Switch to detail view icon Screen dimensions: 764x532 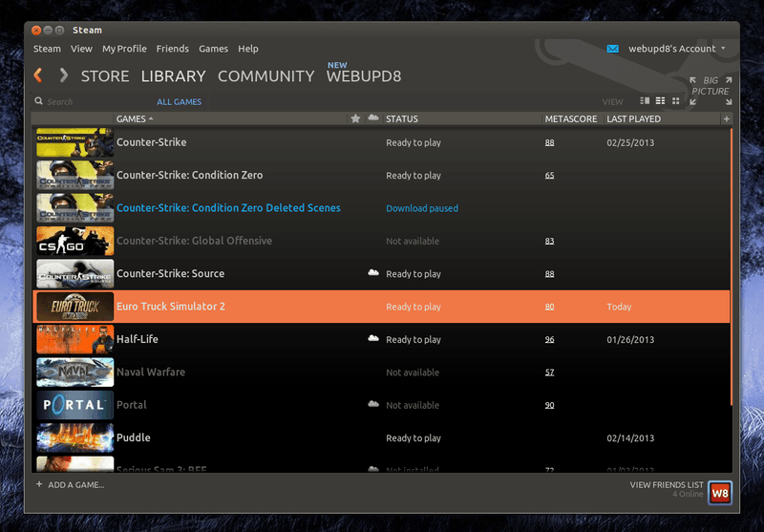[645, 101]
